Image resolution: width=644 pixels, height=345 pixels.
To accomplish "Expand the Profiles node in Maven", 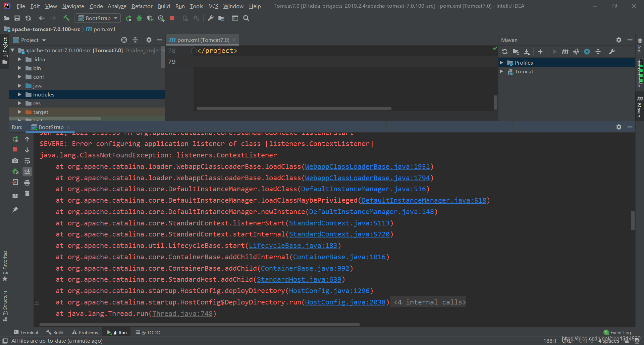I will (x=501, y=63).
